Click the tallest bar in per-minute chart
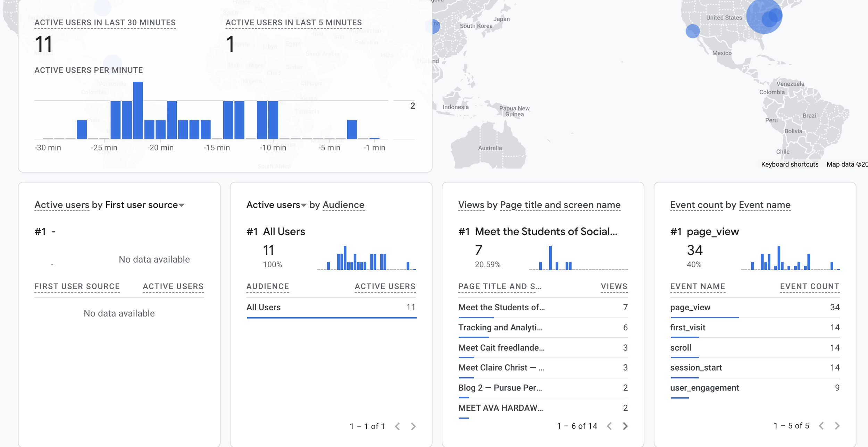Image resolution: width=868 pixels, height=447 pixels. pos(138,110)
